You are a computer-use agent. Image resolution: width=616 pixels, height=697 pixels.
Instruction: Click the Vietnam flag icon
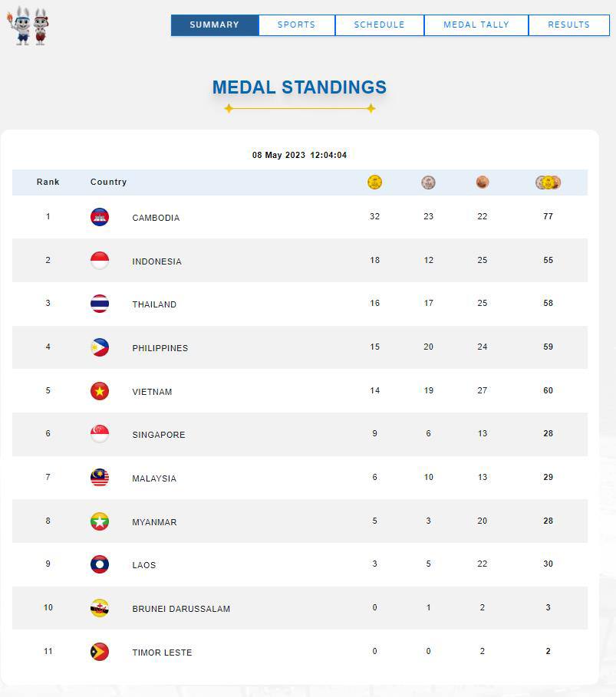100,391
